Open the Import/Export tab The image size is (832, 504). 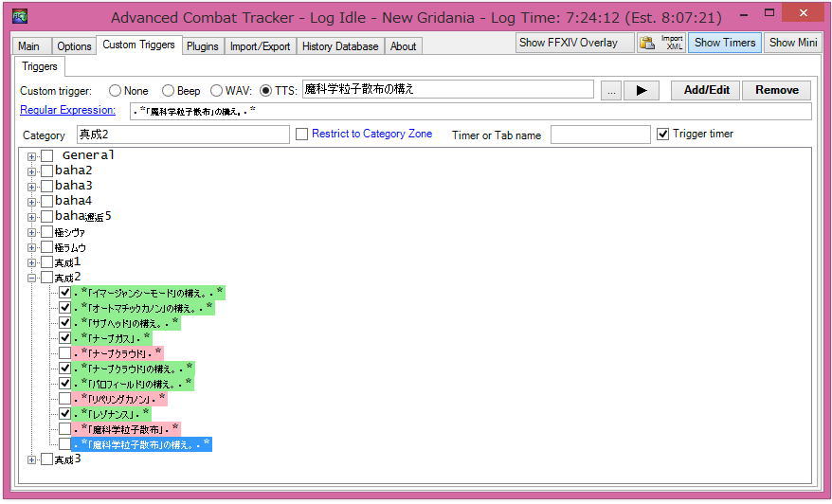[x=260, y=46]
